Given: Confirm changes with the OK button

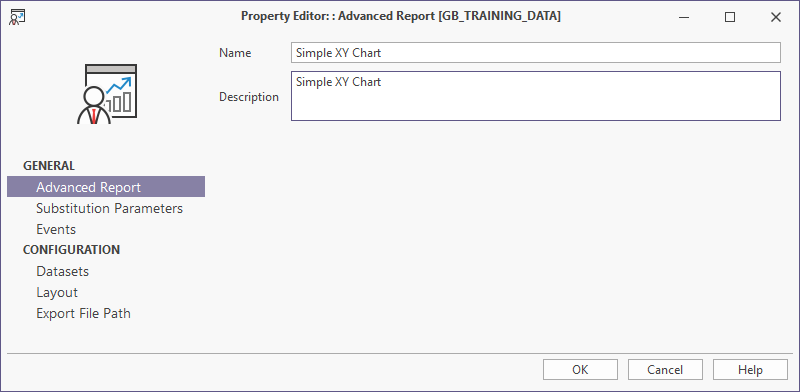Looking at the screenshot, I should [x=580, y=370].
